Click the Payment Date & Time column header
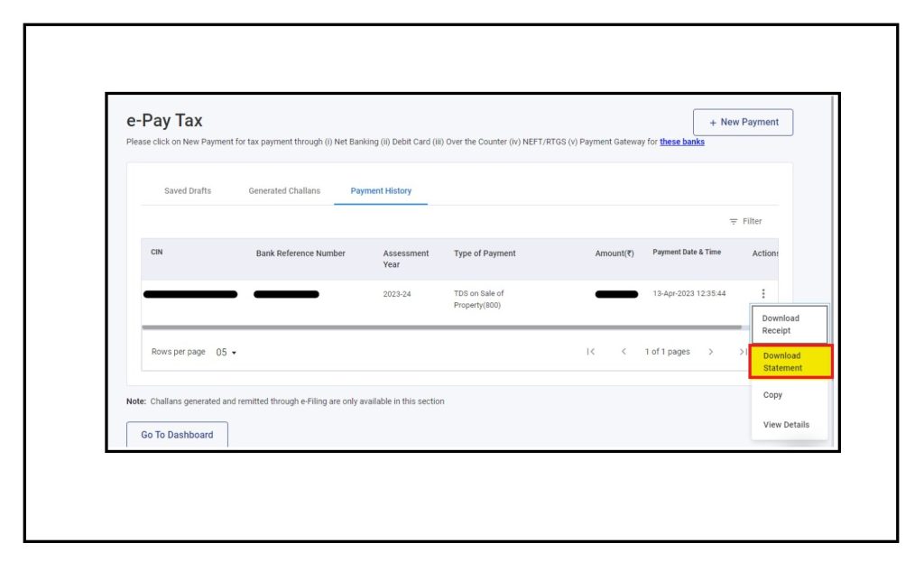Viewport: 924px width, 562px height. tap(687, 253)
